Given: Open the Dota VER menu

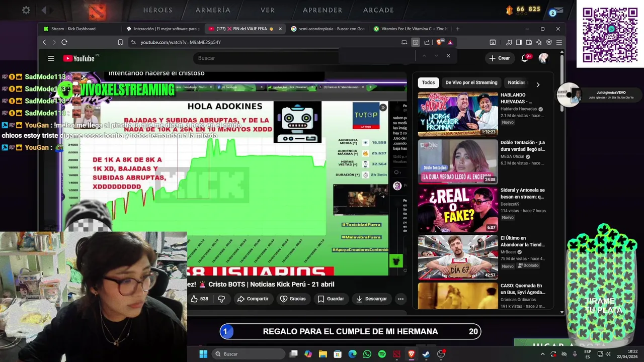Looking at the screenshot, I should 268,10.
